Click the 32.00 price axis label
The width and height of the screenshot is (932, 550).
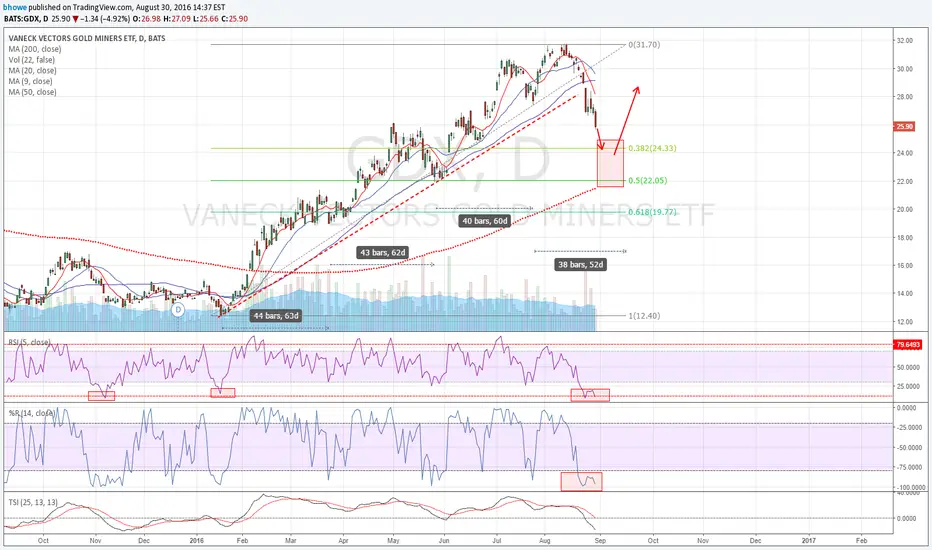point(905,40)
